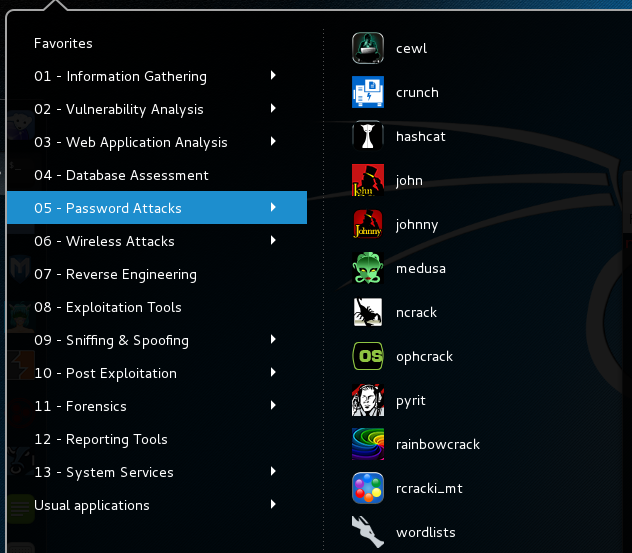The image size is (632, 553).
Task: Open 06 - Wireless Attacks category
Action: (157, 241)
